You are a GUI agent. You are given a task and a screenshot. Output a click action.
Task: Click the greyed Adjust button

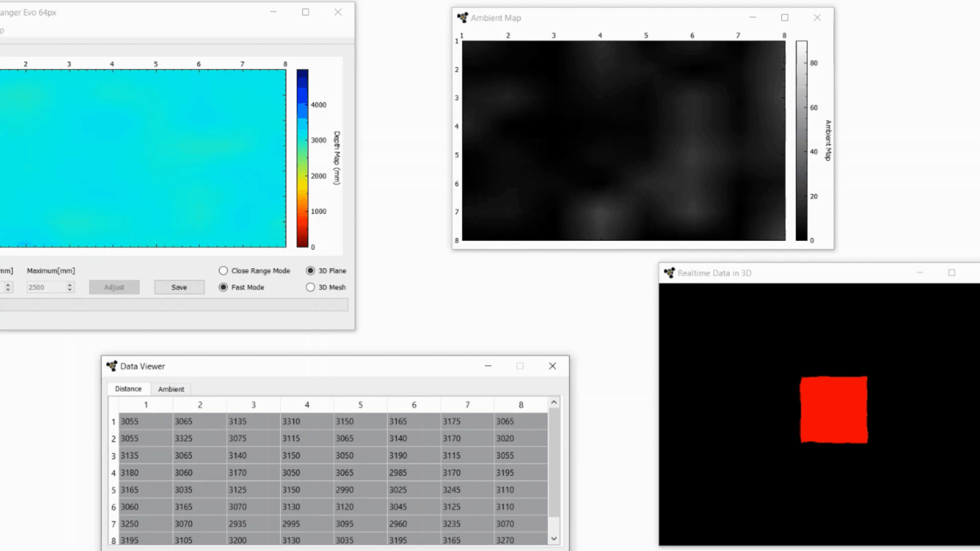114,287
